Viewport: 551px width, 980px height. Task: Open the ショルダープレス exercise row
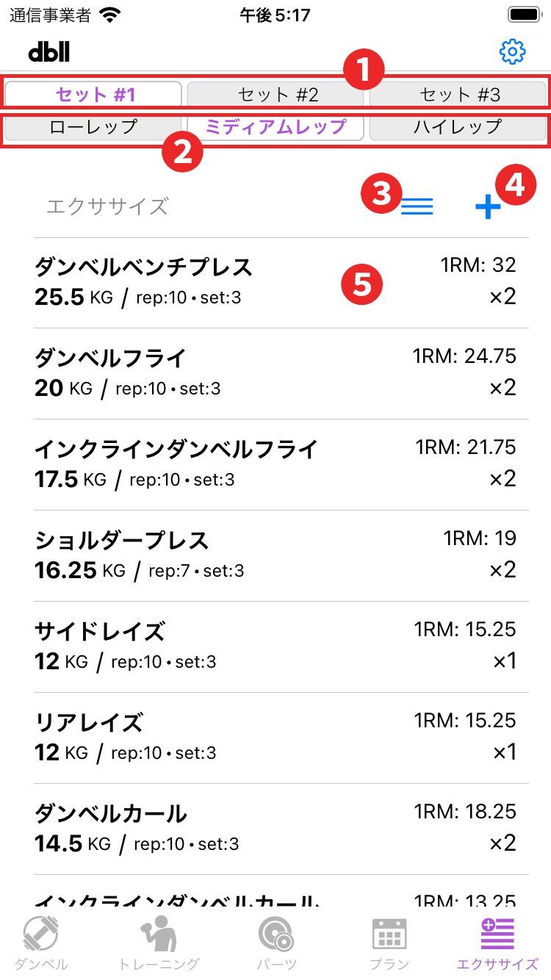[x=275, y=556]
